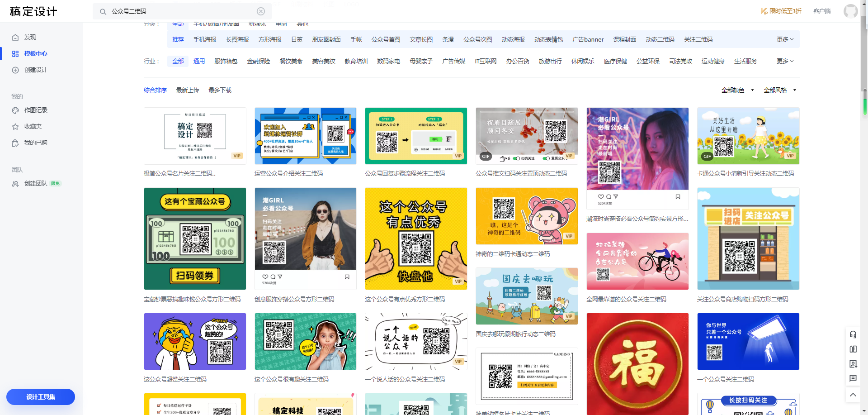Screen dimensions: 868x415
Task: Open the 公众号回复步骤流程 template thumbnail
Action: coord(416,136)
